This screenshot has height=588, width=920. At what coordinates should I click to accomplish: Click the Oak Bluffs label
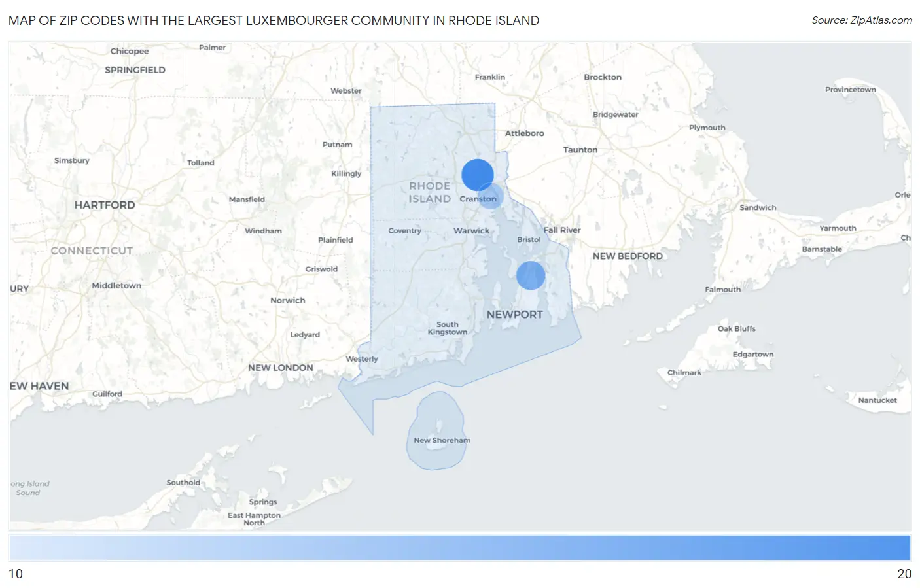coord(737,329)
